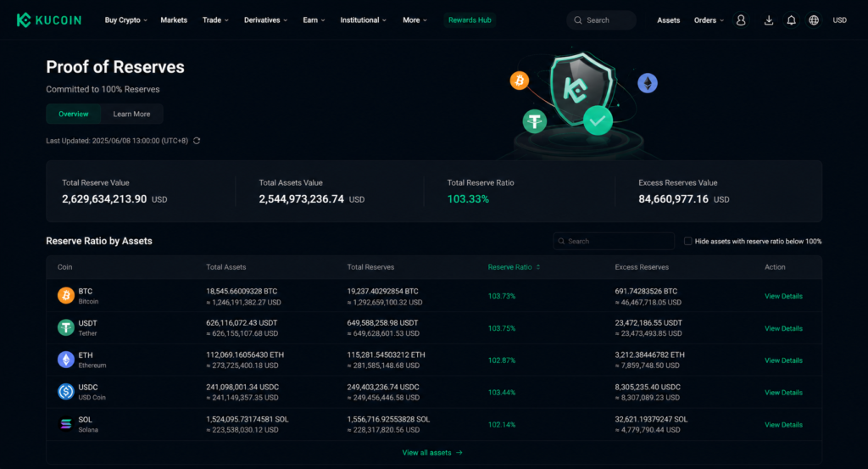The height and width of the screenshot is (469, 868).
Task: Click 649,588,258.98 USDT total reserves
Action: click(382, 323)
